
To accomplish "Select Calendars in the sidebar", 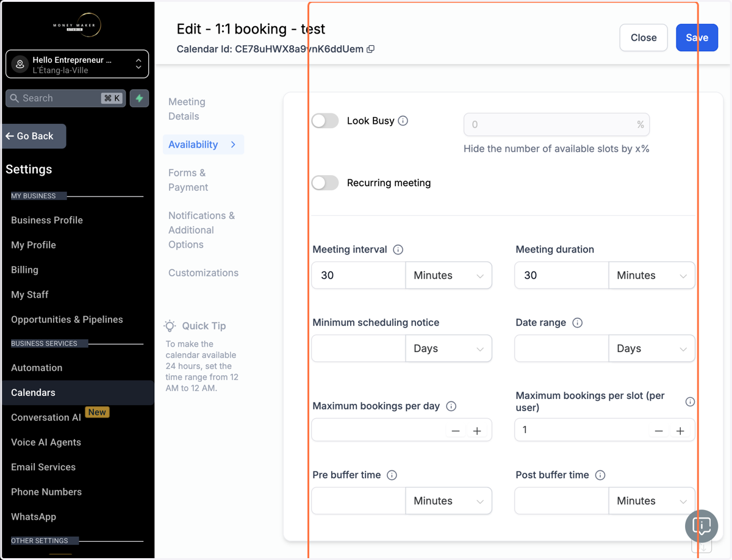I will tap(77, 393).
